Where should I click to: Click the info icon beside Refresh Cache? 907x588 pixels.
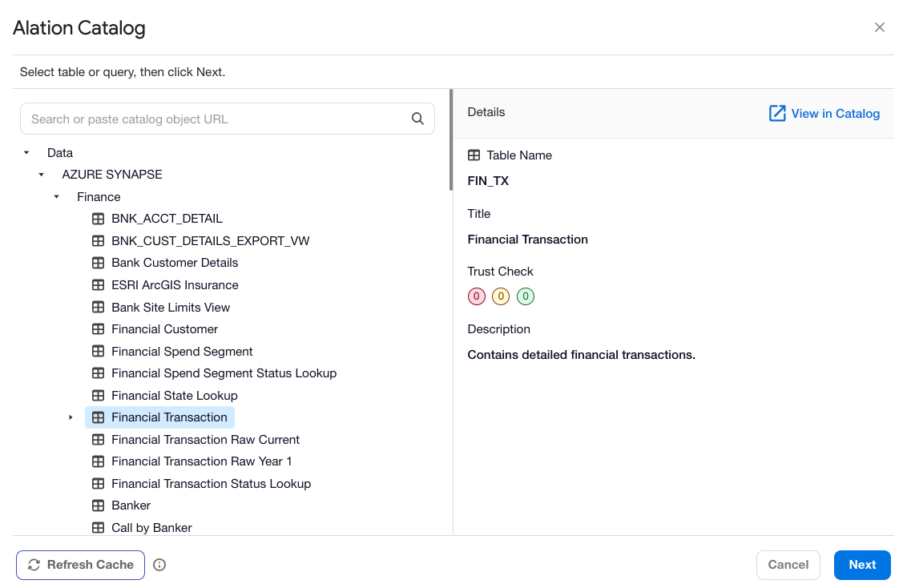[159, 565]
